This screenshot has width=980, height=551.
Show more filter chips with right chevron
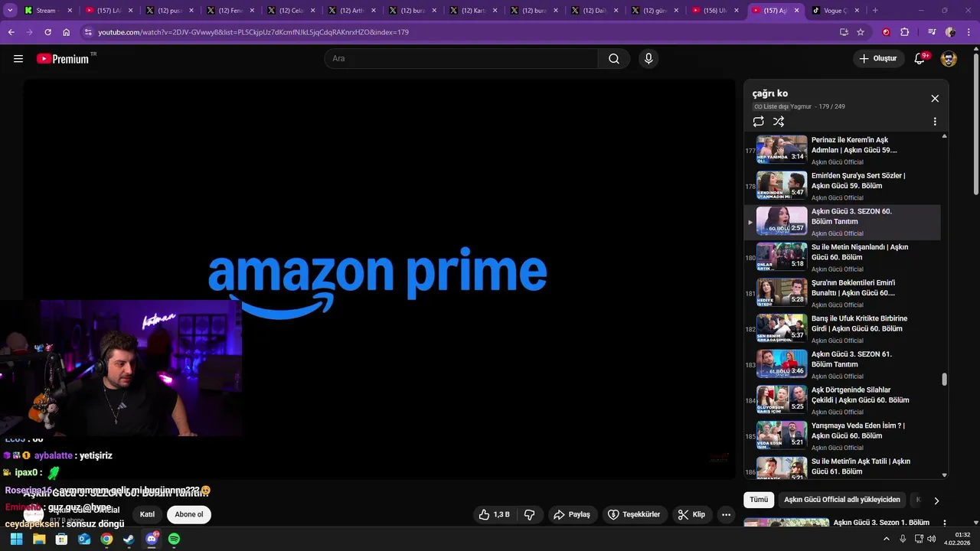tap(936, 500)
